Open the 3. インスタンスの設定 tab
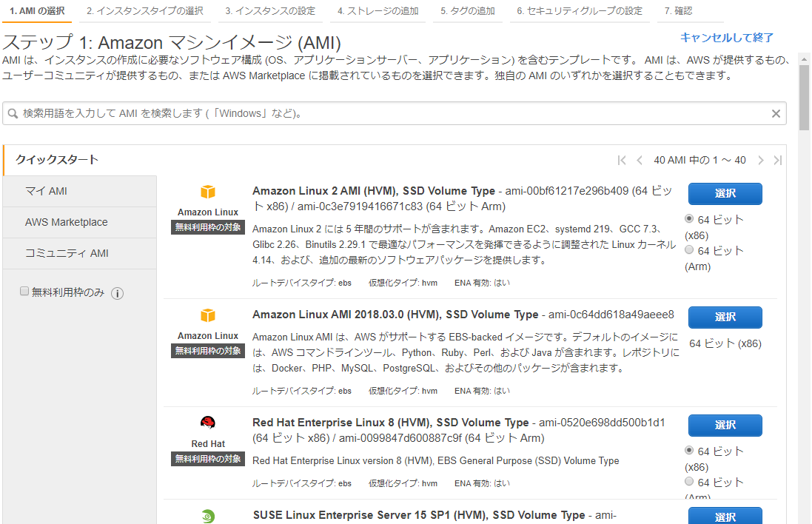 click(270, 11)
